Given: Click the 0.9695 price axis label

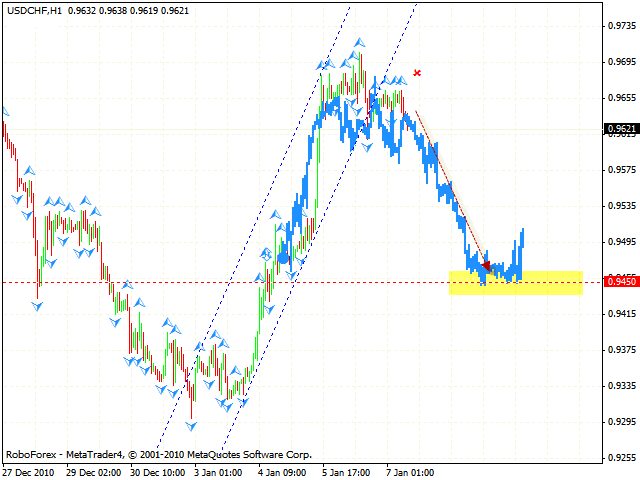Looking at the screenshot, I should 622,62.
